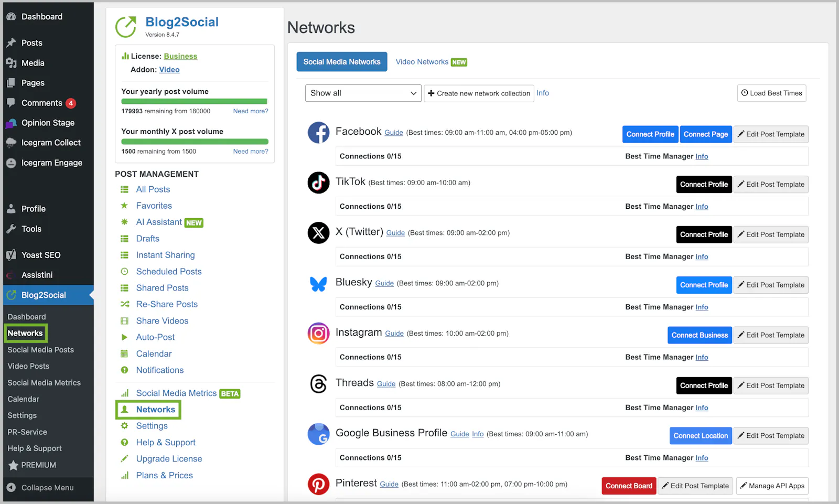Click the Pinterest network logo
839x504 pixels.
(x=318, y=484)
